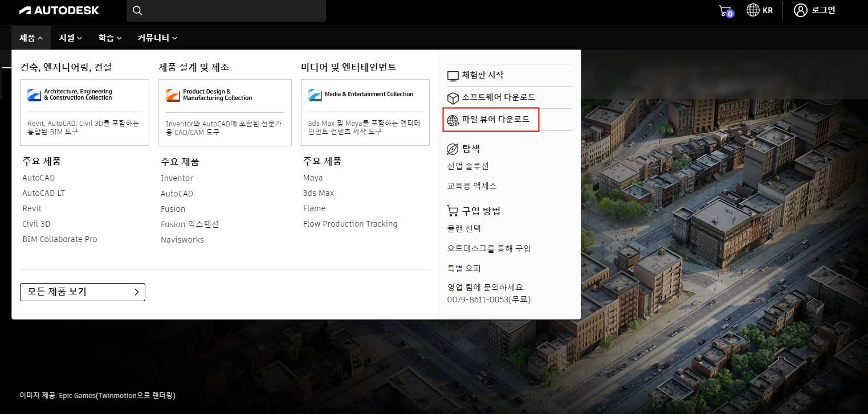This screenshot has height=414, width=868.
Task: Open the Fusion 익스텐션 link
Action: point(190,224)
